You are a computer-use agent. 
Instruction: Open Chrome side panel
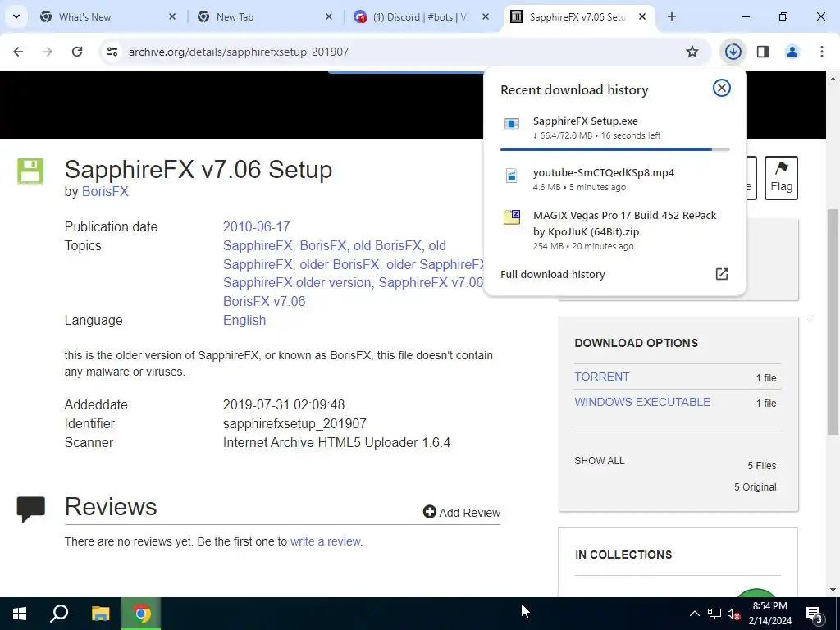[x=763, y=52]
